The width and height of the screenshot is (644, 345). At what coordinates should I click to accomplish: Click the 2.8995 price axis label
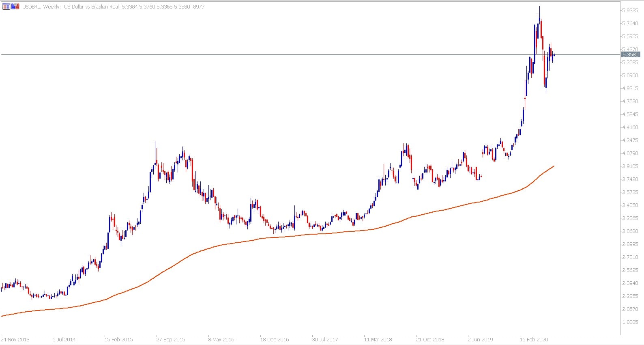point(630,244)
